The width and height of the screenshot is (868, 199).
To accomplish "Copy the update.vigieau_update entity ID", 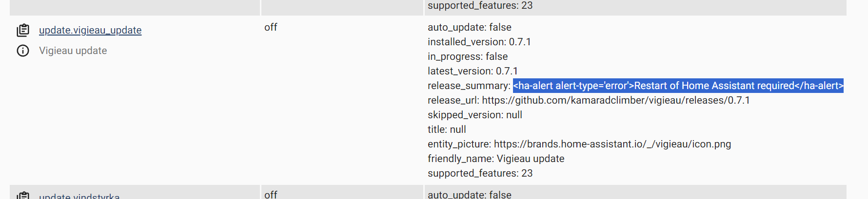I will pyautogui.click(x=23, y=30).
